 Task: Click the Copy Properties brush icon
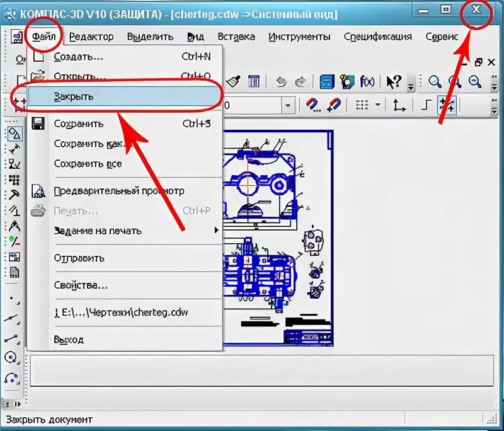tap(234, 81)
